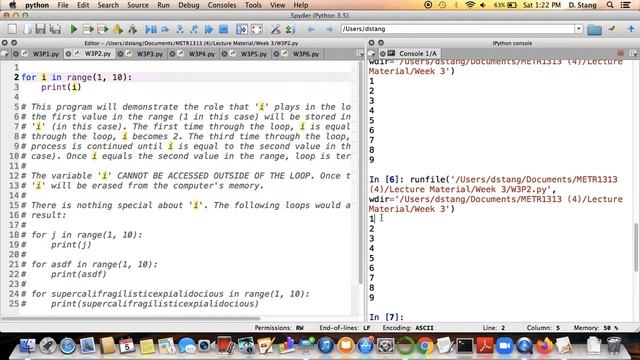Step into function in debugger

(x=180, y=29)
